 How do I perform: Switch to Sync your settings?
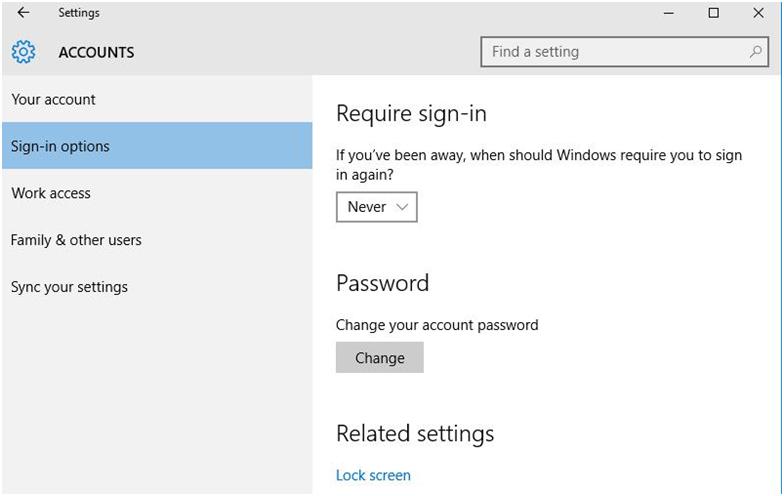pyautogui.click(x=69, y=287)
